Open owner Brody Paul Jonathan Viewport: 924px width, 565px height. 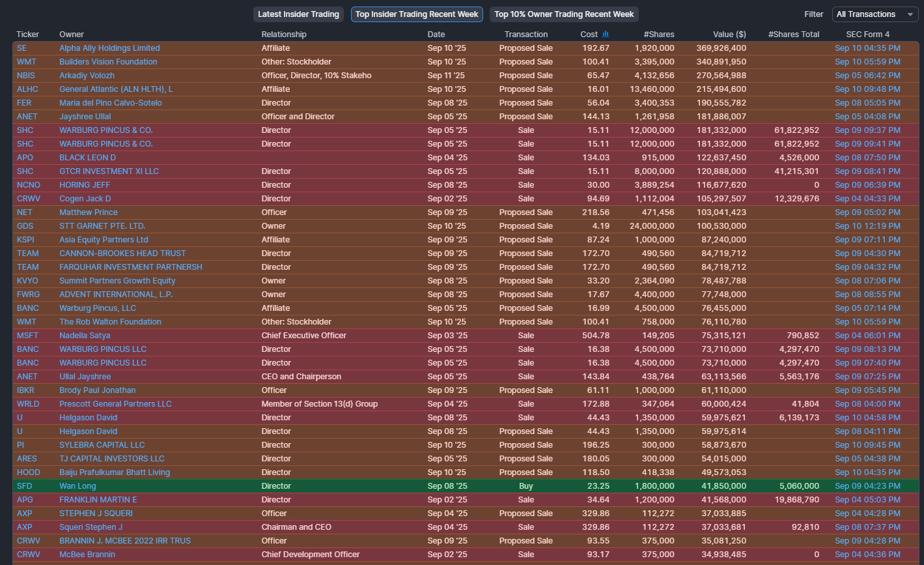[98, 390]
